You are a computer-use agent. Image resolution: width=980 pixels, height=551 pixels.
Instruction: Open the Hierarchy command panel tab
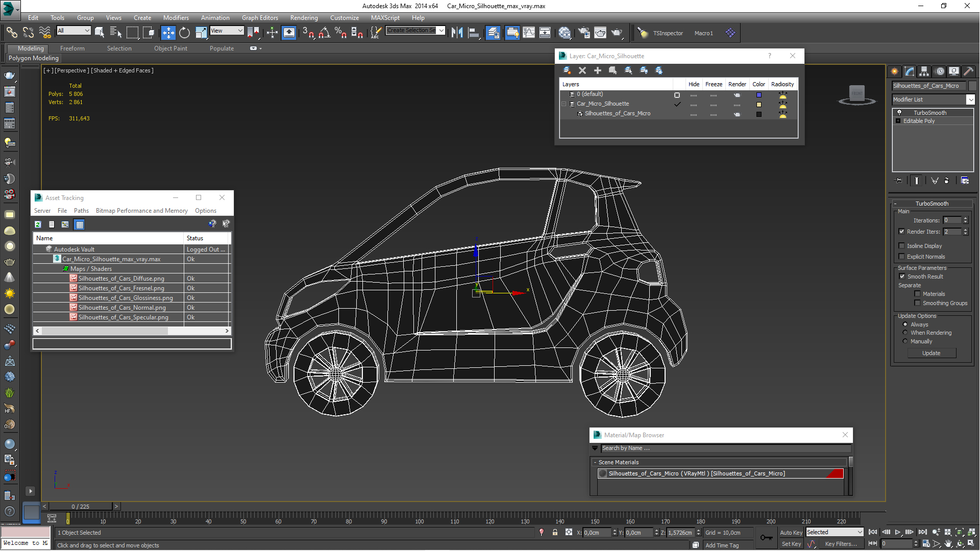tap(924, 71)
